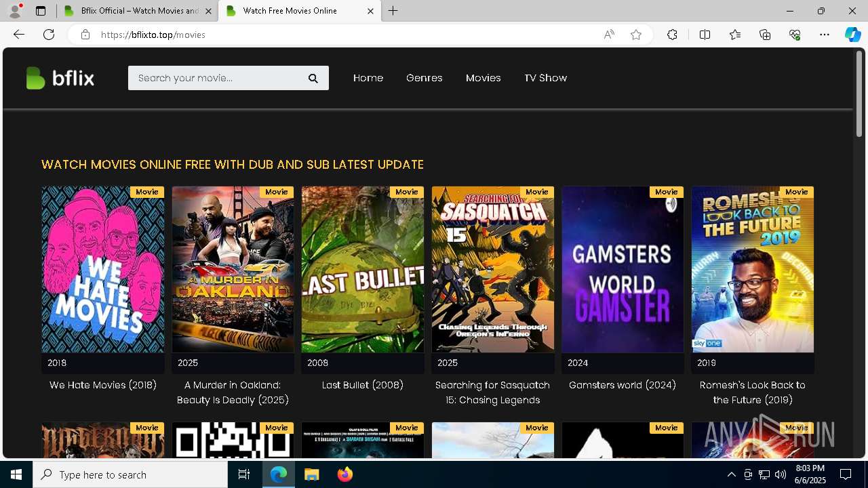This screenshot has width=868, height=488.
Task: Open tab actions menu
Action: [41, 11]
